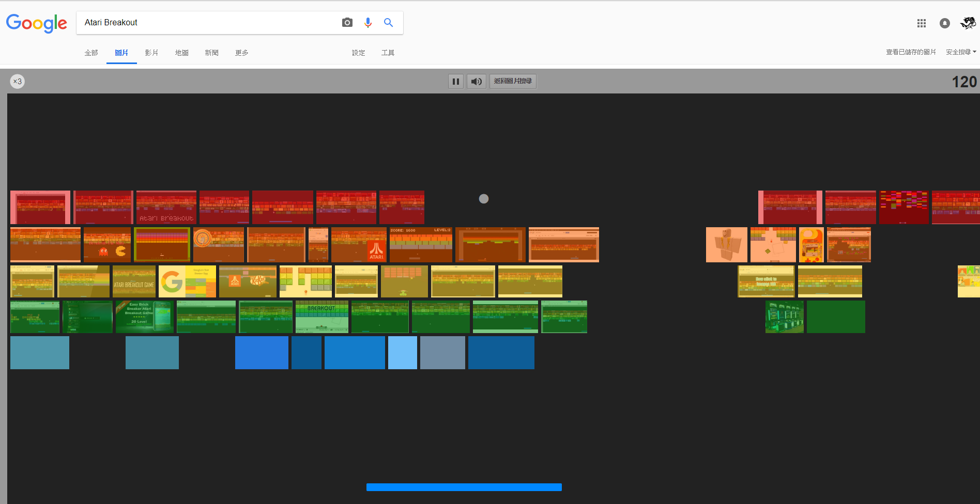Click red brick labeled Atari Breakout
Image resolution: width=980 pixels, height=504 pixels.
coord(166,207)
